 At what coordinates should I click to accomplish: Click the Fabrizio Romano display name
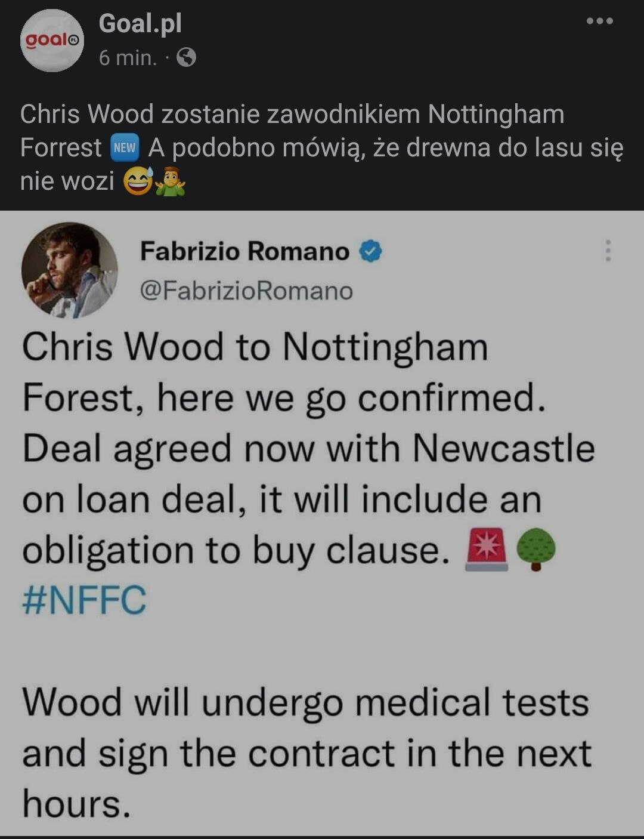[x=244, y=251]
